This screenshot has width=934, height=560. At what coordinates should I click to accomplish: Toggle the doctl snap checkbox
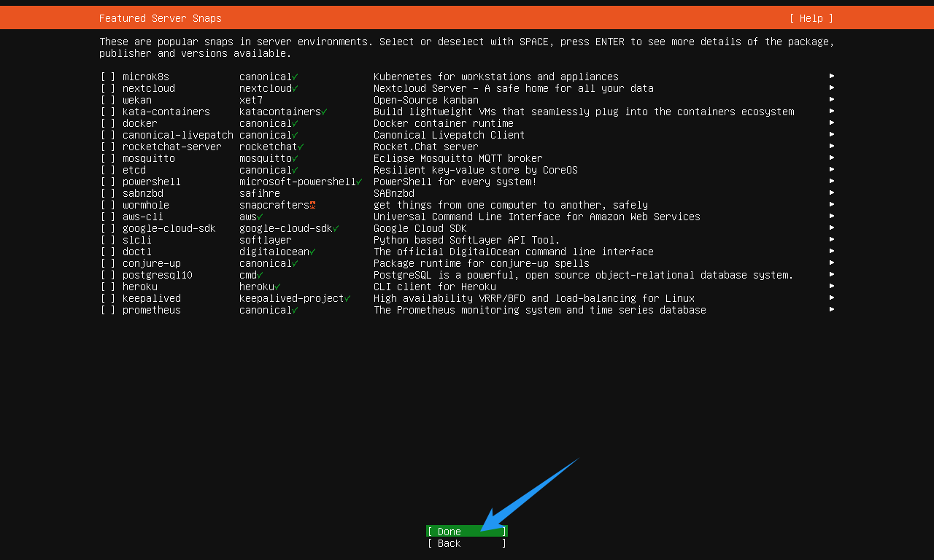point(108,252)
